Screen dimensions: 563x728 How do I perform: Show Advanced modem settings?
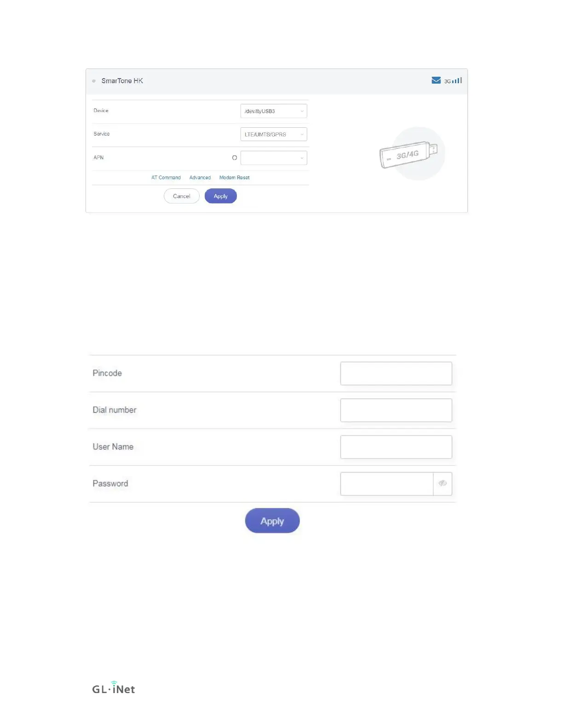click(x=200, y=177)
